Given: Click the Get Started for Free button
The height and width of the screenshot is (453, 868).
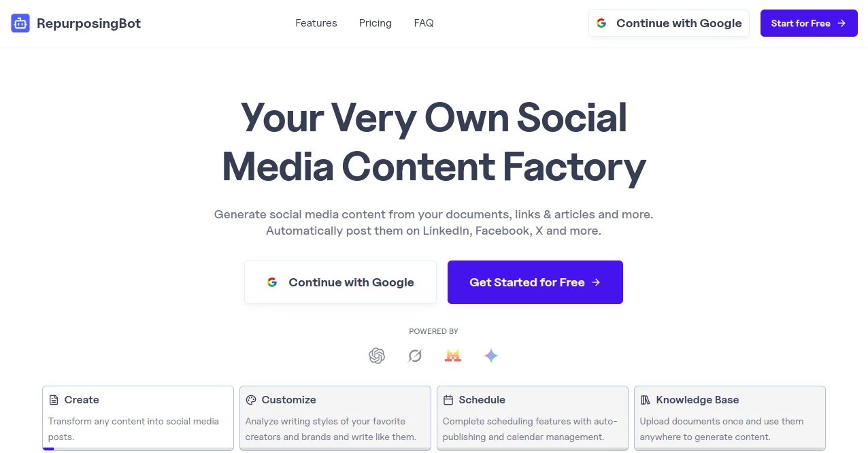Looking at the screenshot, I should 535,282.
